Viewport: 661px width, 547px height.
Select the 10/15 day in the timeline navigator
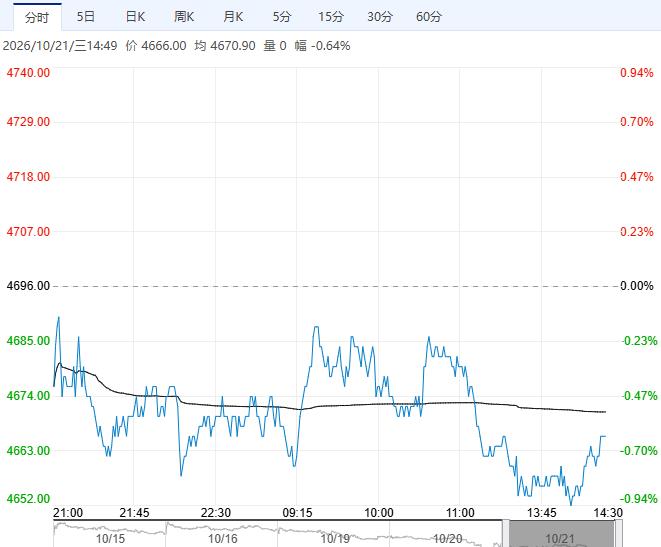110,538
